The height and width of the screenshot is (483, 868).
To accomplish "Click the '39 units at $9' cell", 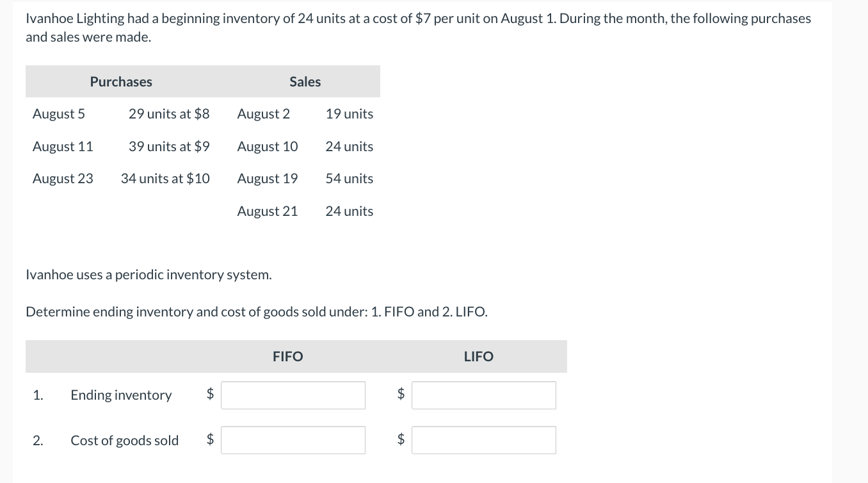I will (x=169, y=147).
